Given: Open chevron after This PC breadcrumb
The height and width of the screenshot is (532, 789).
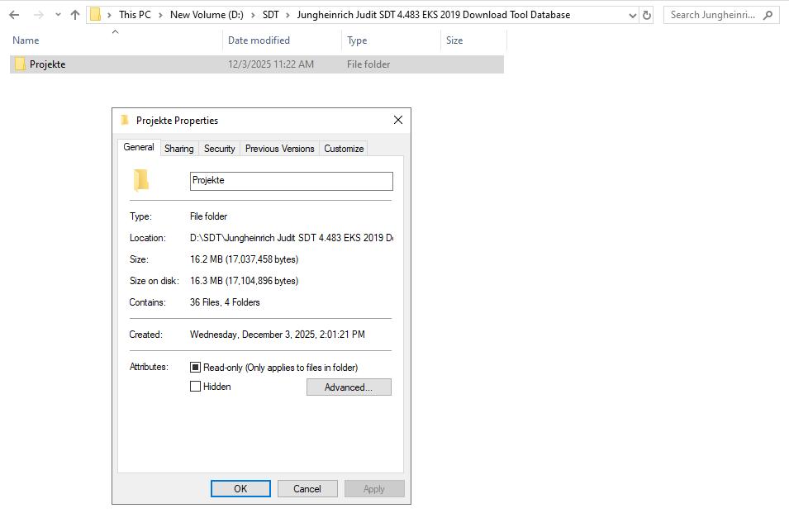Looking at the screenshot, I should click(x=160, y=15).
